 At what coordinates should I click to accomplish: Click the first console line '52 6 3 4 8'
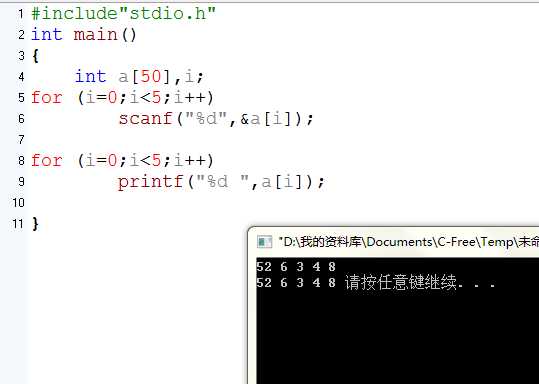[x=296, y=267]
